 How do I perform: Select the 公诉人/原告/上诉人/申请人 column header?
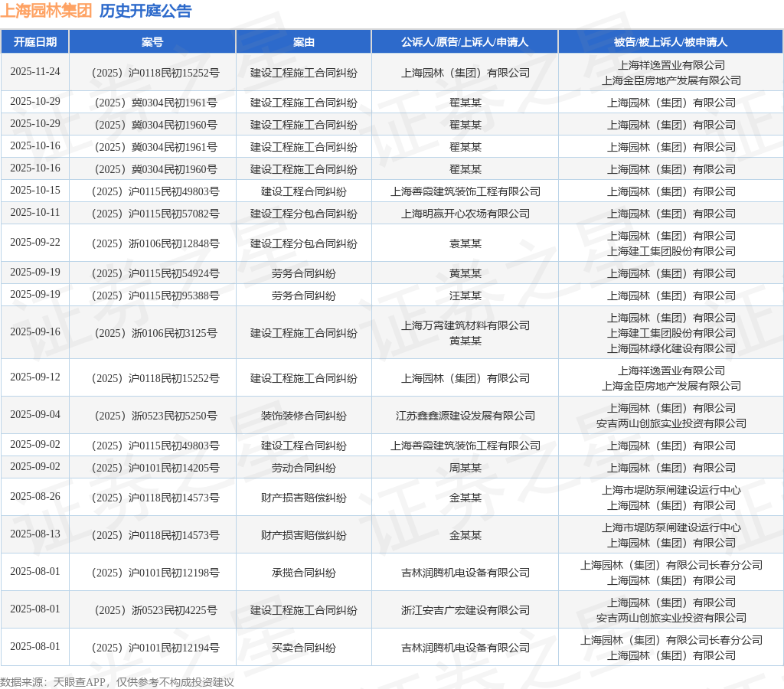pyautogui.click(x=465, y=42)
